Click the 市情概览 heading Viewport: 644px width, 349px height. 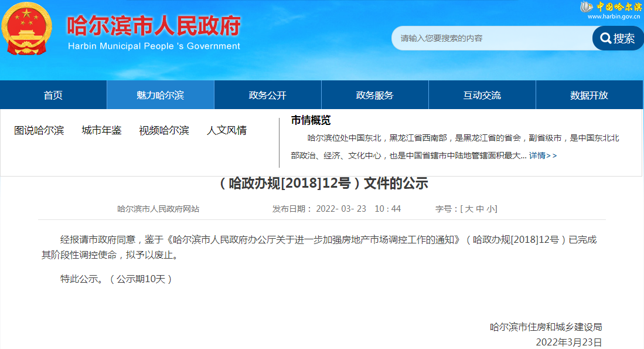[x=311, y=120]
